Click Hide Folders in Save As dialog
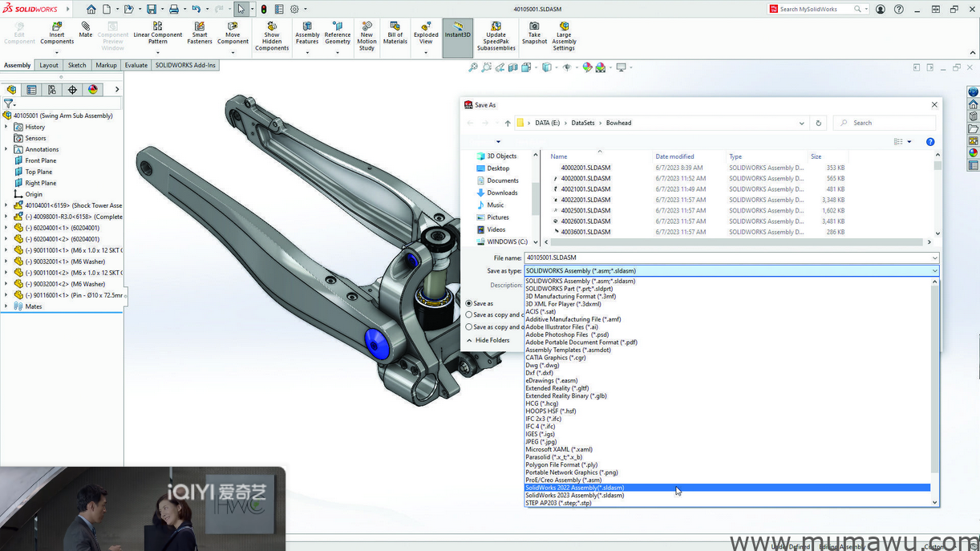 488,340
